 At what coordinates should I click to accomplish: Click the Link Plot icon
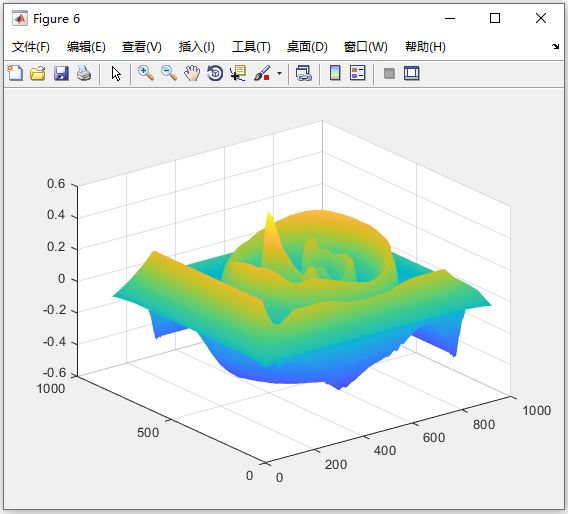[304, 73]
